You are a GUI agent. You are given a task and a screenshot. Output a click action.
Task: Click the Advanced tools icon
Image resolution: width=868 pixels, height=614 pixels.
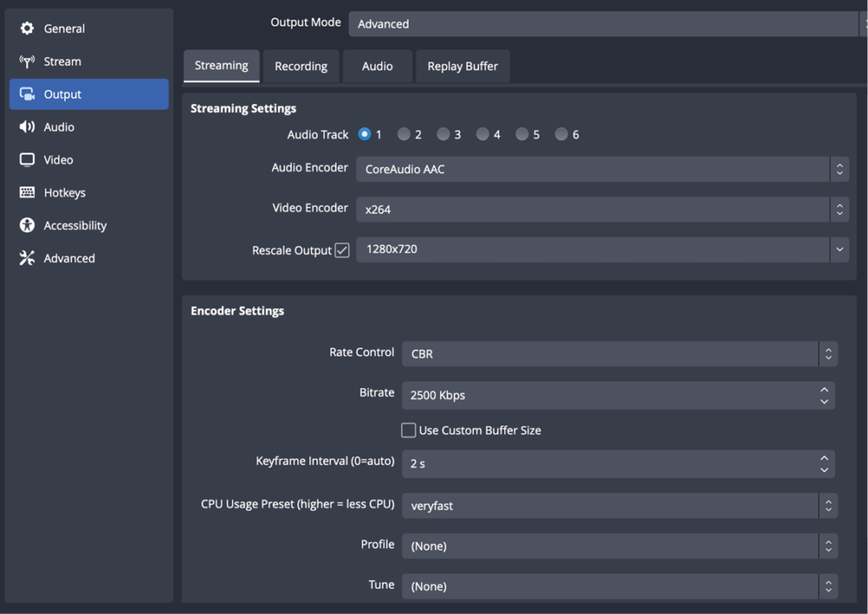pyautogui.click(x=27, y=259)
